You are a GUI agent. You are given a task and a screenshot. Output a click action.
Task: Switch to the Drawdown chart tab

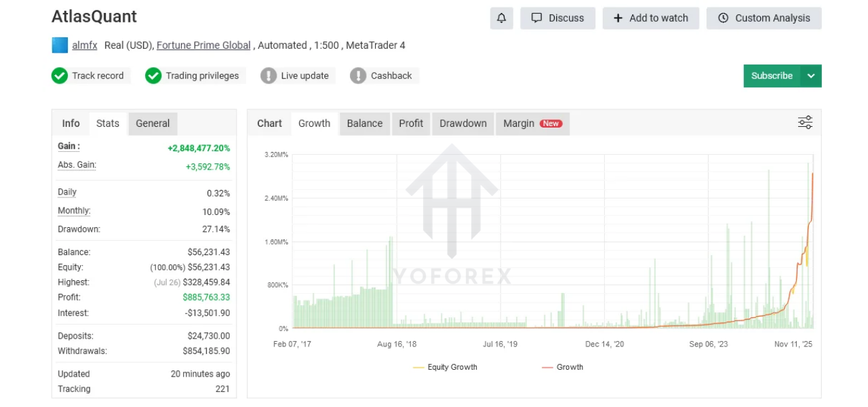[x=462, y=123]
